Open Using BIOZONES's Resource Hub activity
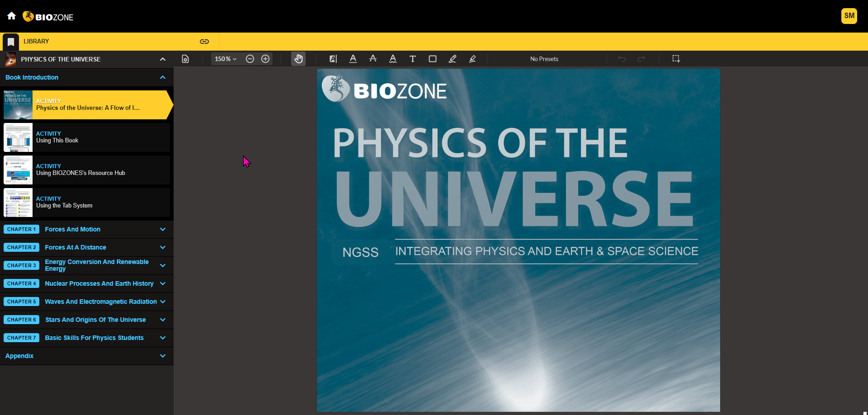 pyautogui.click(x=87, y=170)
